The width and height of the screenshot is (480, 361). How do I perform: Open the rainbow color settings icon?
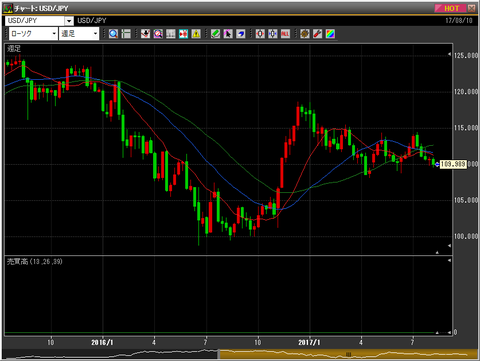point(330,34)
